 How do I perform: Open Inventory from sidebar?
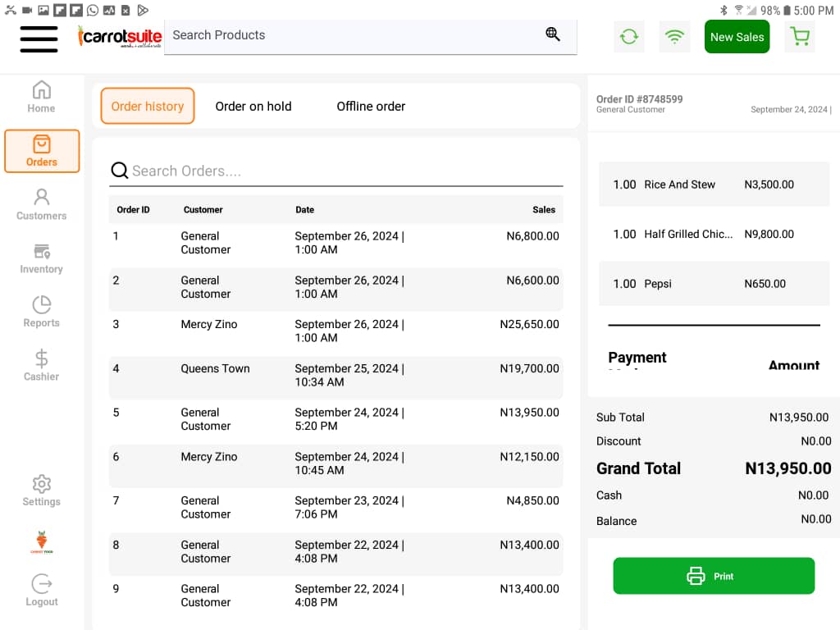coord(41,258)
